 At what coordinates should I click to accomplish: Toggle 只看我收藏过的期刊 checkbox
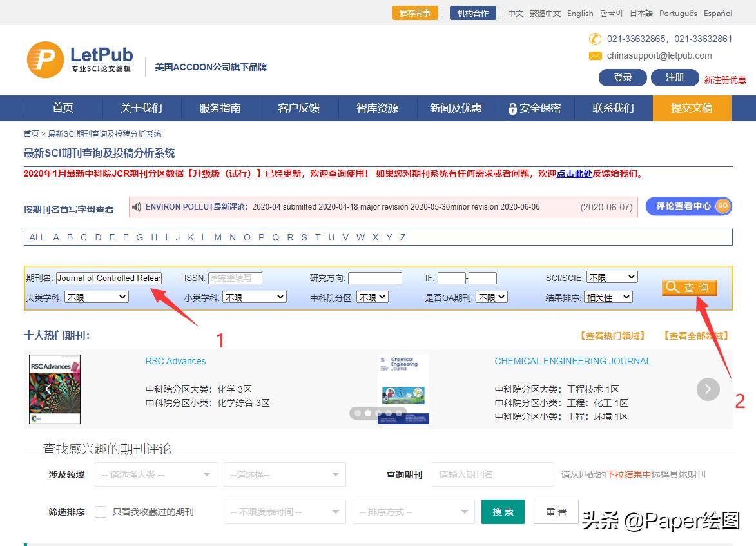click(101, 512)
